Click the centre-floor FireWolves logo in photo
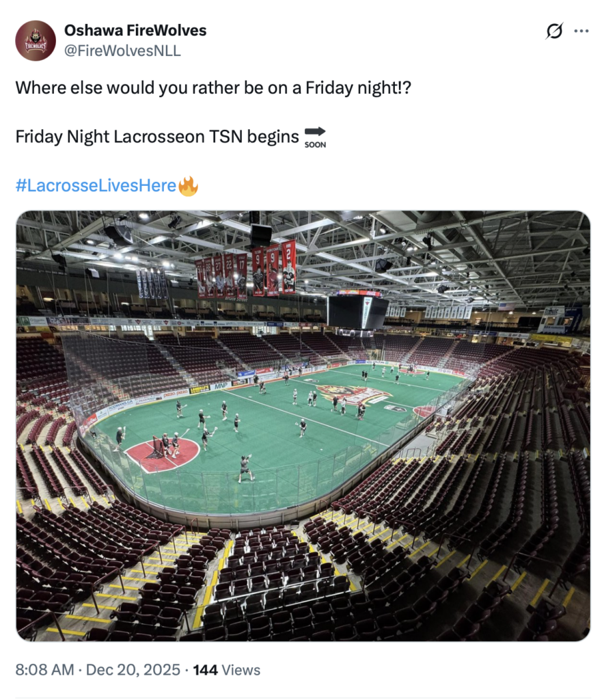 click(x=352, y=394)
